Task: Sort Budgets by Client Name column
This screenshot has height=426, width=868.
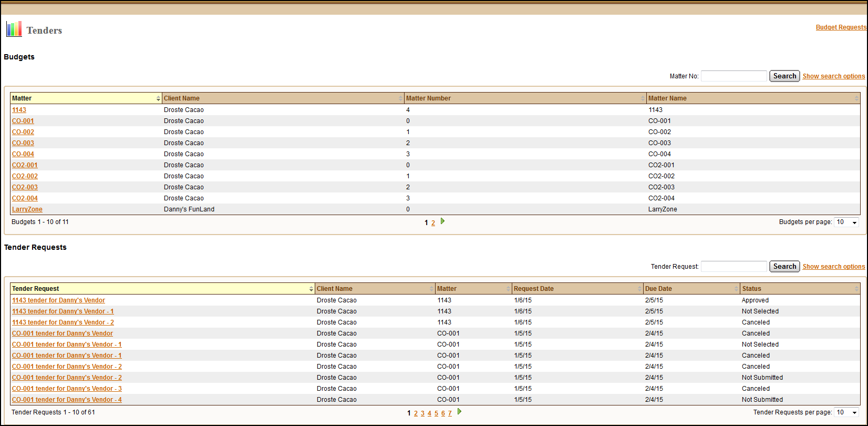Action: 283,98
